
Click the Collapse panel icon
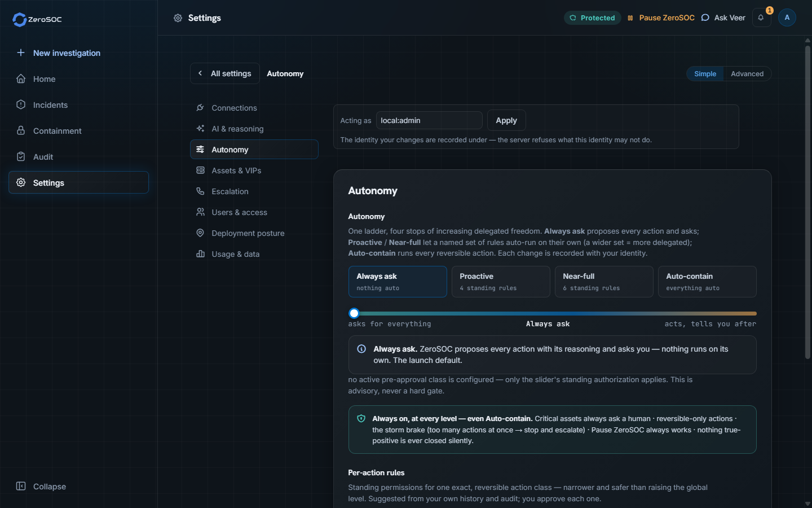[21, 486]
